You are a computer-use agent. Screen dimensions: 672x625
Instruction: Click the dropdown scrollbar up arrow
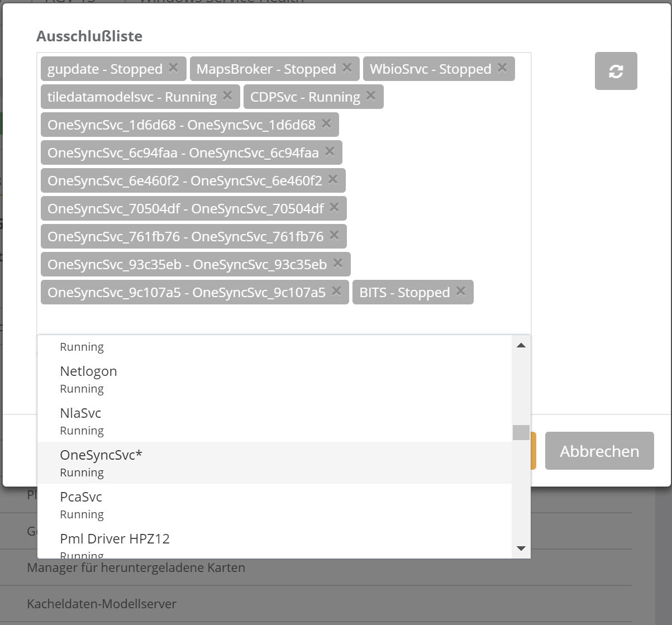click(x=521, y=346)
